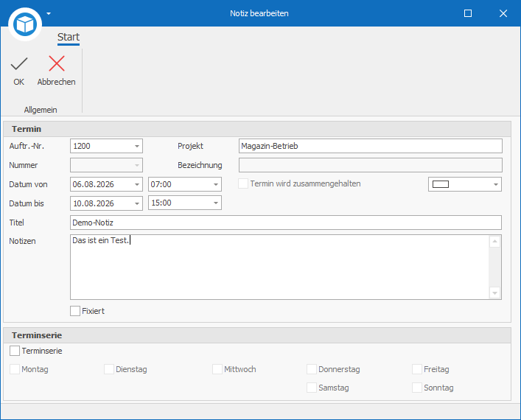The width and height of the screenshot is (521, 420).
Task: Click the Projekt label
Action: tap(190, 146)
